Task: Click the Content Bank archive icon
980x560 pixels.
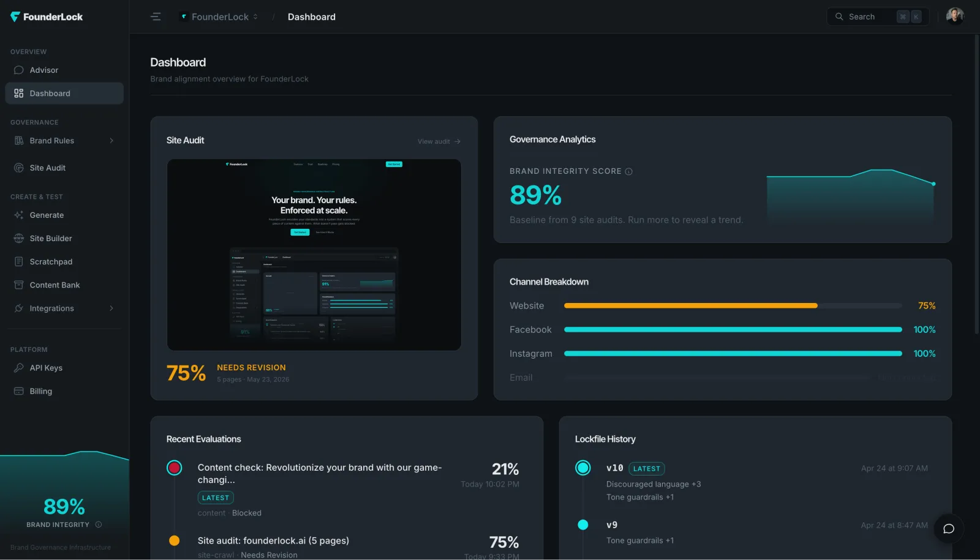Action: [x=19, y=285]
